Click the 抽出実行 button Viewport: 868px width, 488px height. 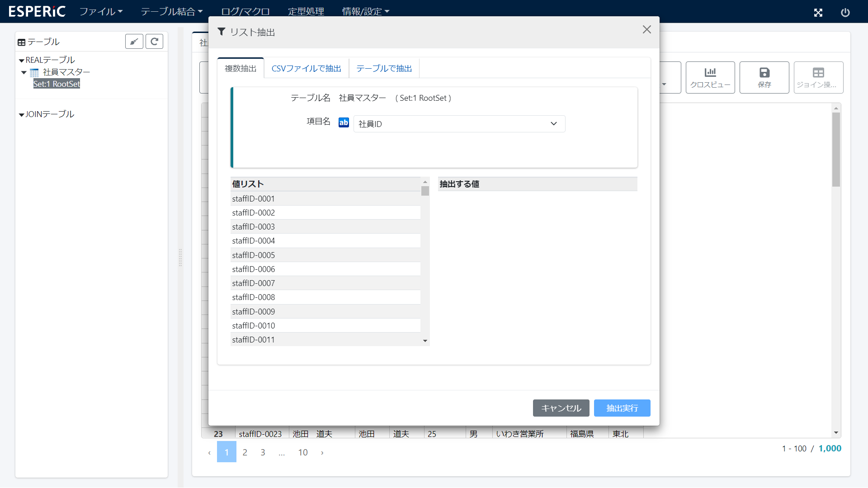click(622, 408)
